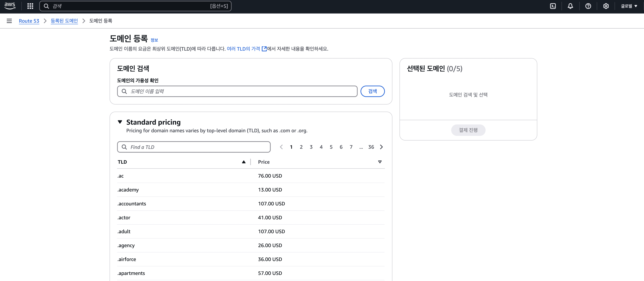Click the 선택된 도메인 (0/5) heading
The width and height of the screenshot is (644, 281).
click(x=434, y=69)
